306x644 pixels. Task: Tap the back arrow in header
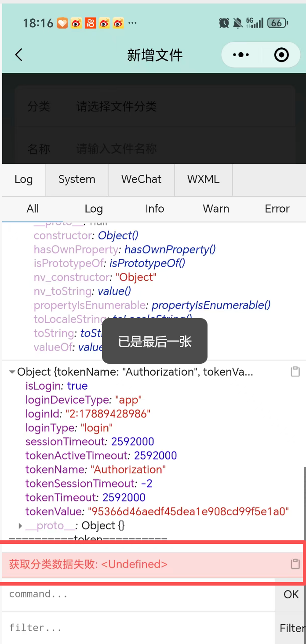click(18, 55)
